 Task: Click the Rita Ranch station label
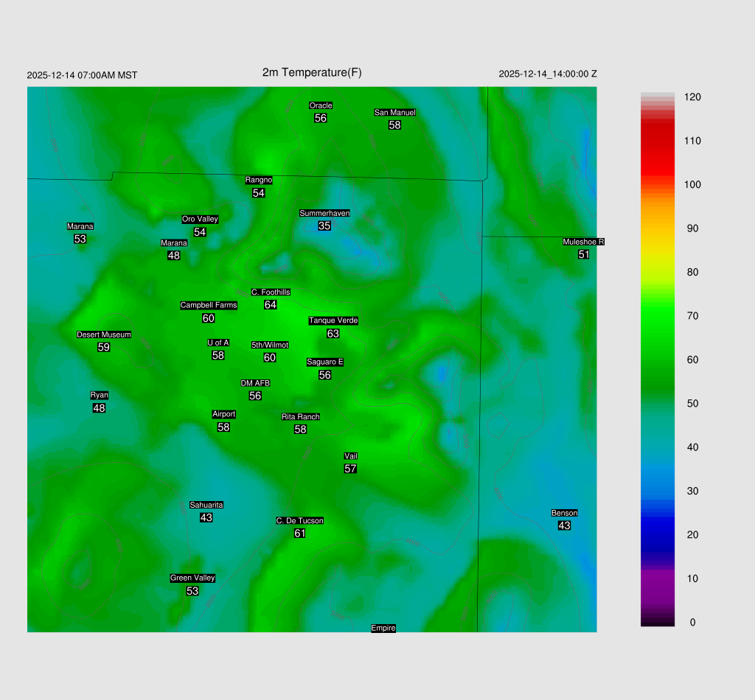click(x=301, y=416)
